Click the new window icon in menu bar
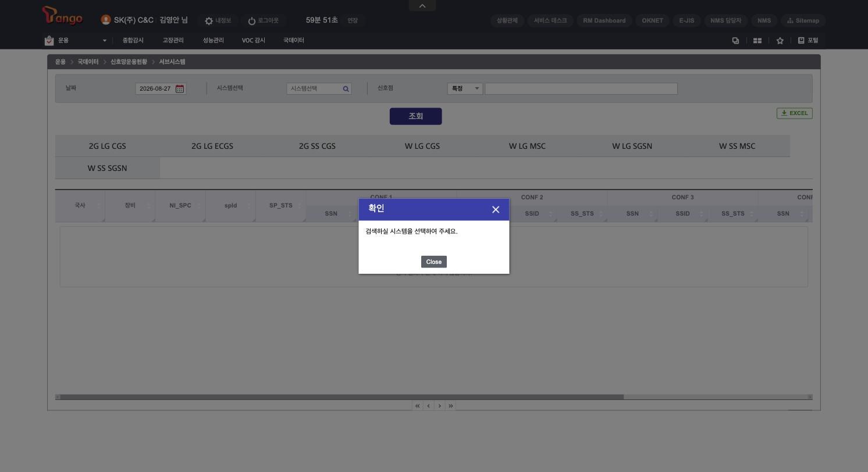Image resolution: width=868 pixels, height=472 pixels. [735, 41]
